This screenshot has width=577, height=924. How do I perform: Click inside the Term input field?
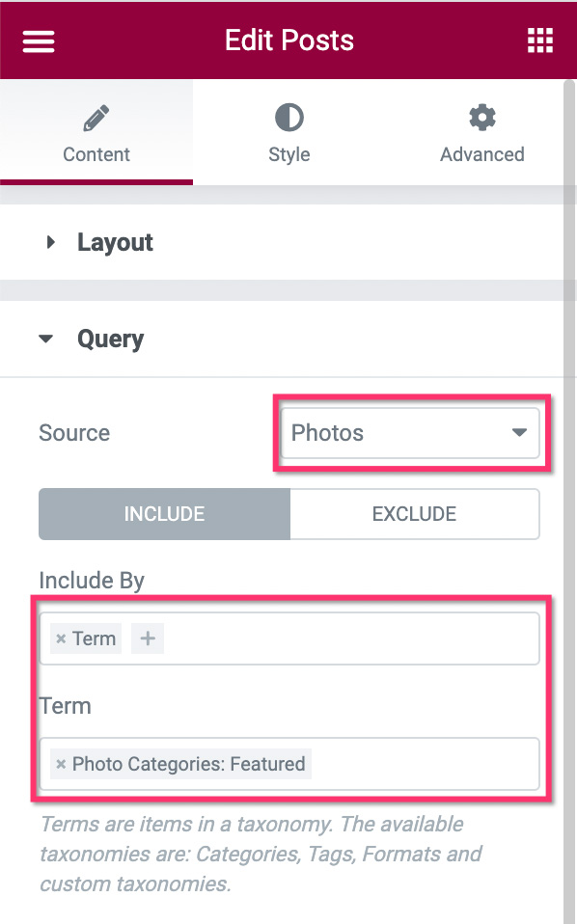[425, 764]
